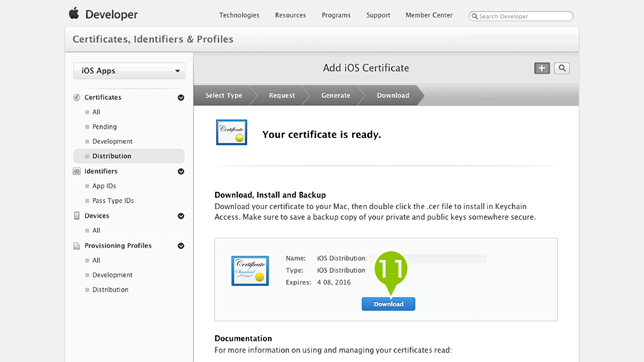This screenshot has width=644, height=362.
Task: Show Development certificates
Action: pyautogui.click(x=112, y=141)
